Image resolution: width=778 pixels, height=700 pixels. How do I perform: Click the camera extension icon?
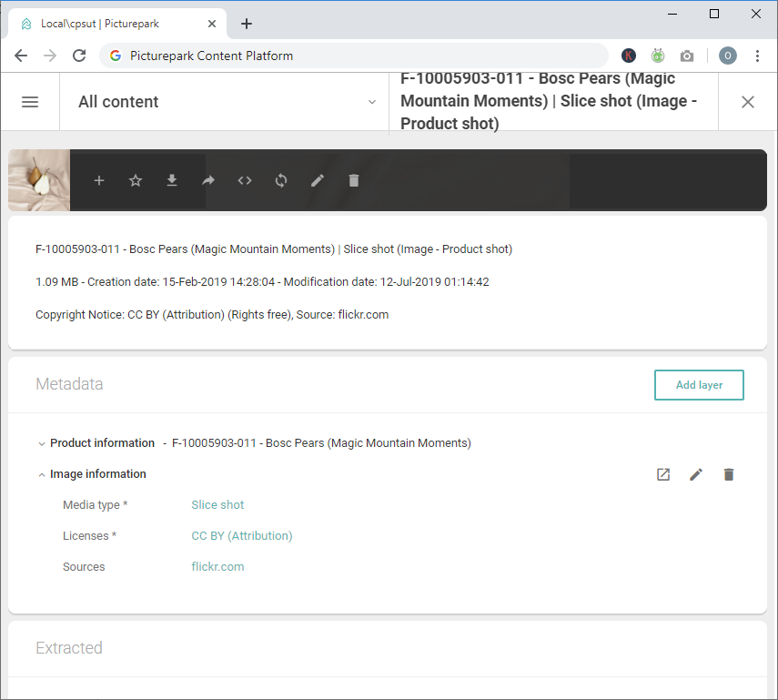[x=687, y=56]
